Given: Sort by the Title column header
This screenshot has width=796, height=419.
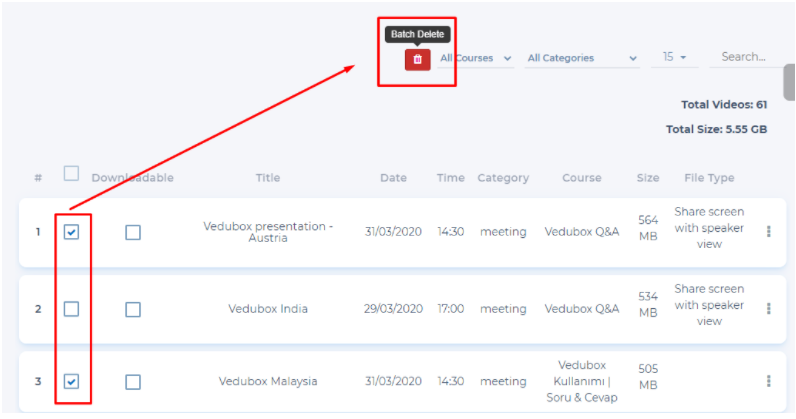Looking at the screenshot, I should pyautogui.click(x=268, y=178).
